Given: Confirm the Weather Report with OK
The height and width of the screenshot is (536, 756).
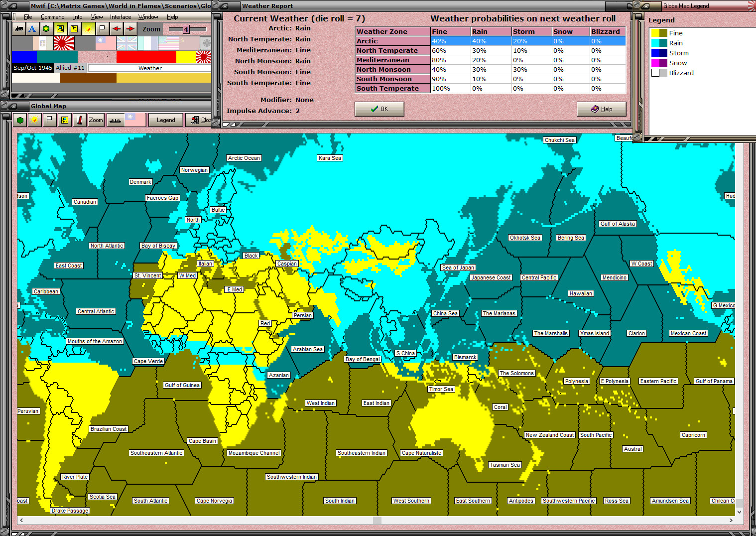Looking at the screenshot, I should 379,109.
